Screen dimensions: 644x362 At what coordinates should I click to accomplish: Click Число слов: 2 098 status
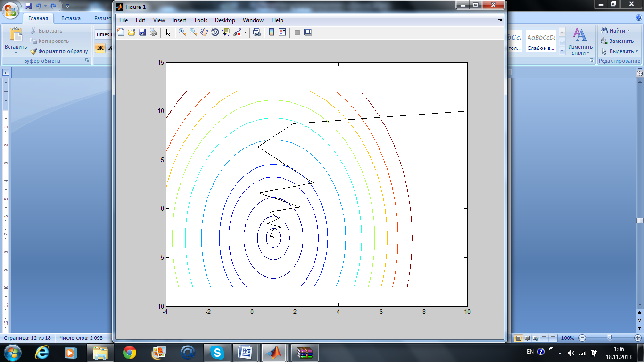click(x=81, y=338)
